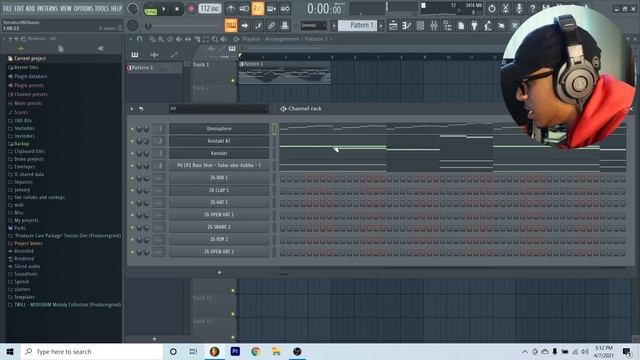The image size is (640, 360).
Task: Click previous pattern arrow beside Pattern 1
Action: (x=333, y=26)
